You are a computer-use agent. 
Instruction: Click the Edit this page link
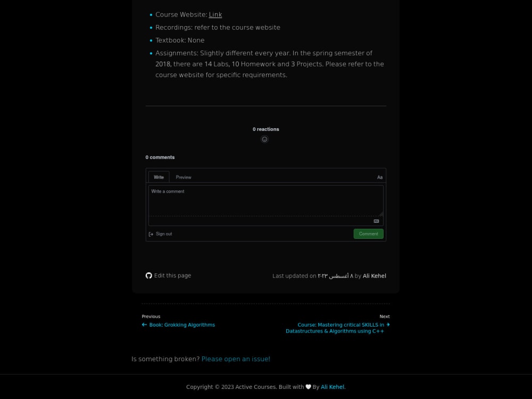coord(172,275)
